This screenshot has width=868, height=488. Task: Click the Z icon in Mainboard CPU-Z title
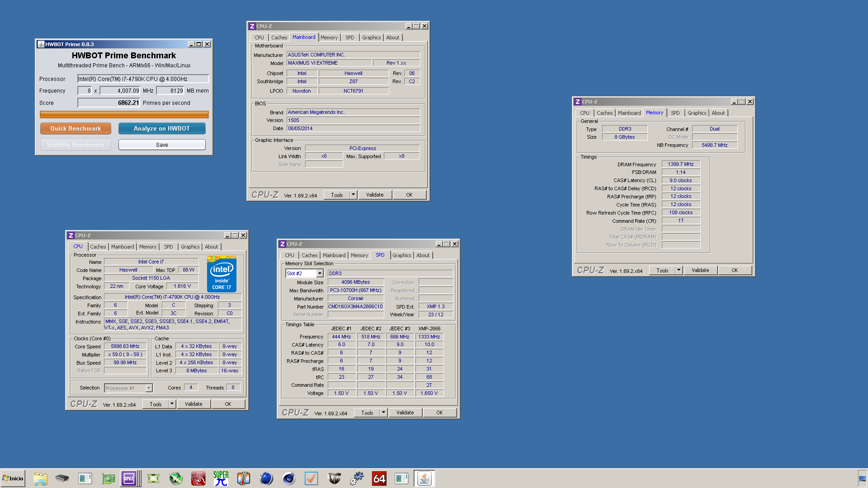coord(252,26)
